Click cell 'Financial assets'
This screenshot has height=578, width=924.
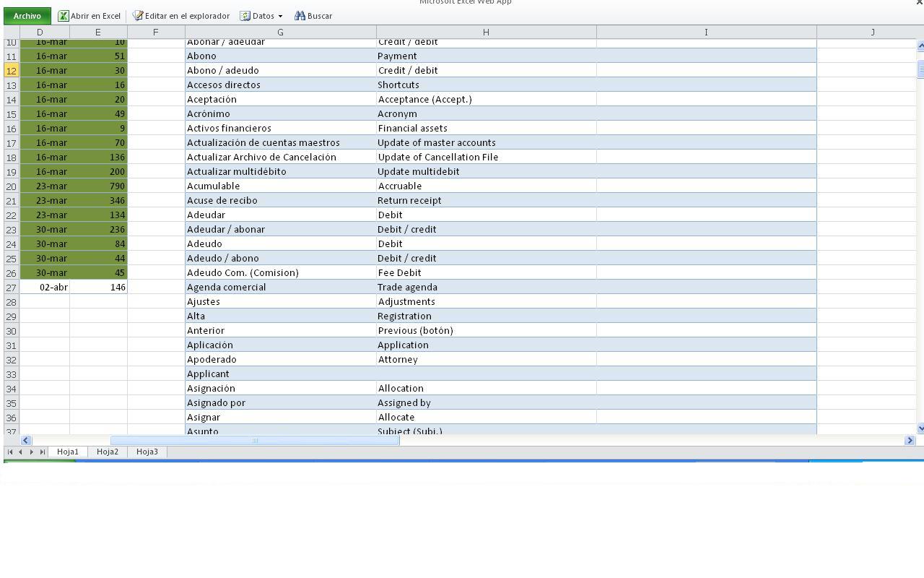tap(487, 128)
